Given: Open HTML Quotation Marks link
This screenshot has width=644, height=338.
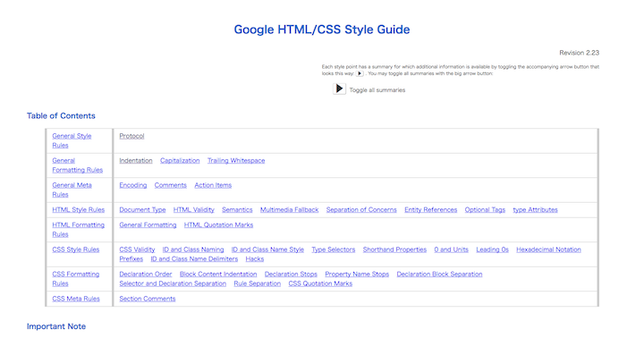Looking at the screenshot, I should tap(218, 225).
